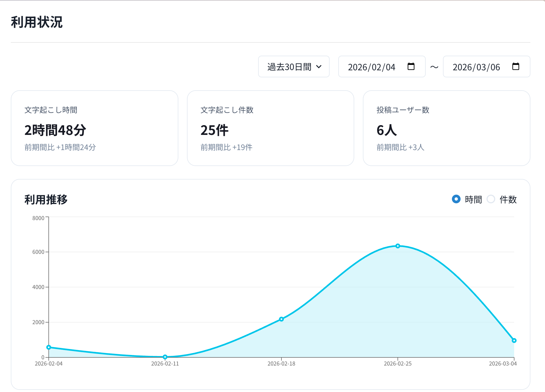Open the 文字起こし時間 summary card
Screen dimensions: 545x392
pyautogui.click(x=94, y=128)
